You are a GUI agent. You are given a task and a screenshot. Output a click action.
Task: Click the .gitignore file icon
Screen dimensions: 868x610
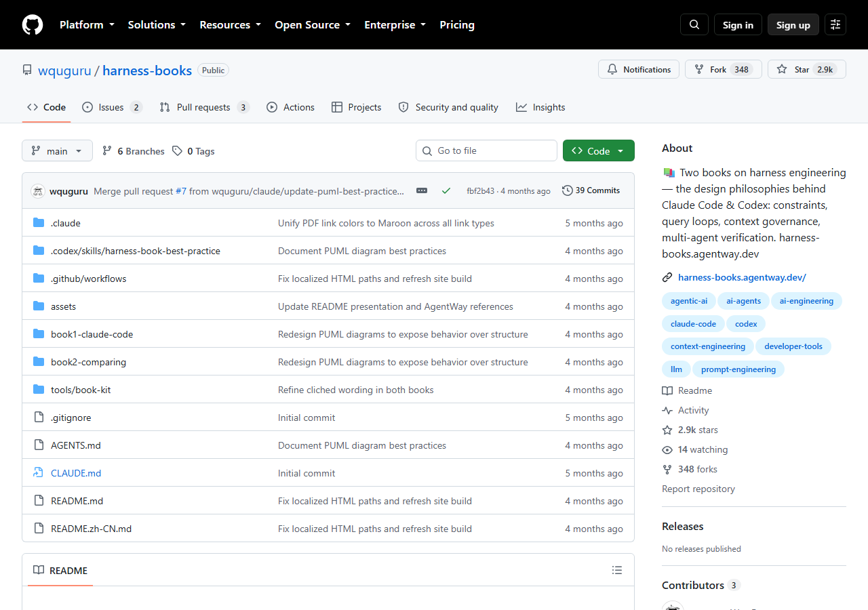point(39,418)
